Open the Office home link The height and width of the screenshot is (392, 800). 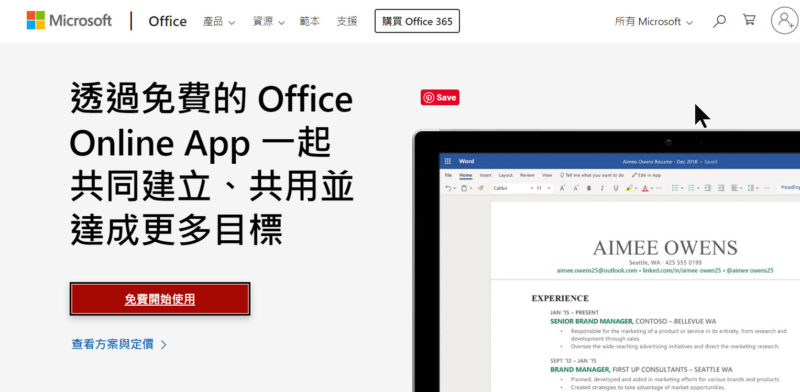(x=167, y=21)
